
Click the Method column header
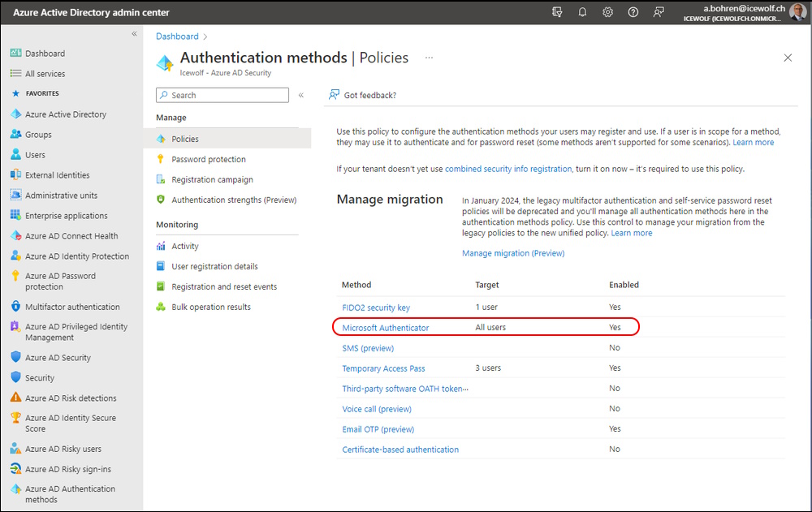(356, 285)
